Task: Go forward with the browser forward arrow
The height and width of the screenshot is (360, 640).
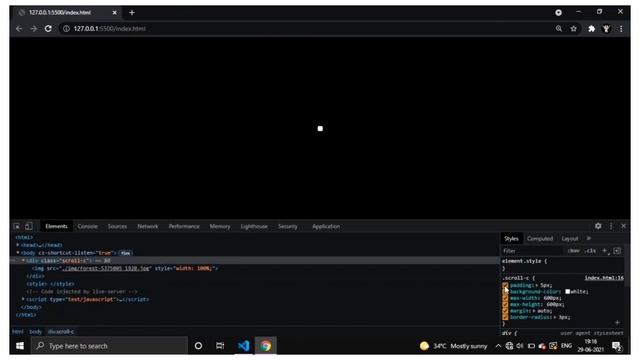Action: pos(33,29)
